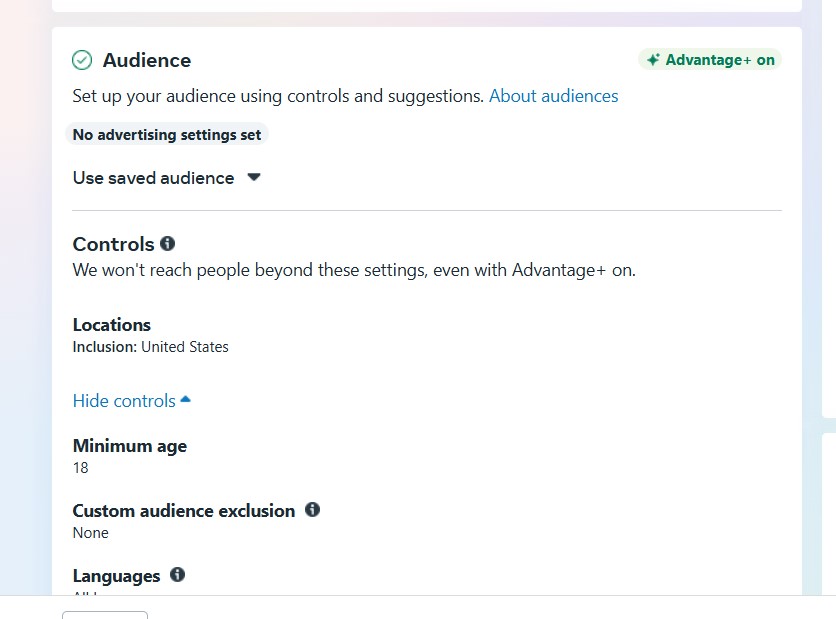836x619 pixels.
Task: Click the Hide controls link text
Action: tap(124, 401)
